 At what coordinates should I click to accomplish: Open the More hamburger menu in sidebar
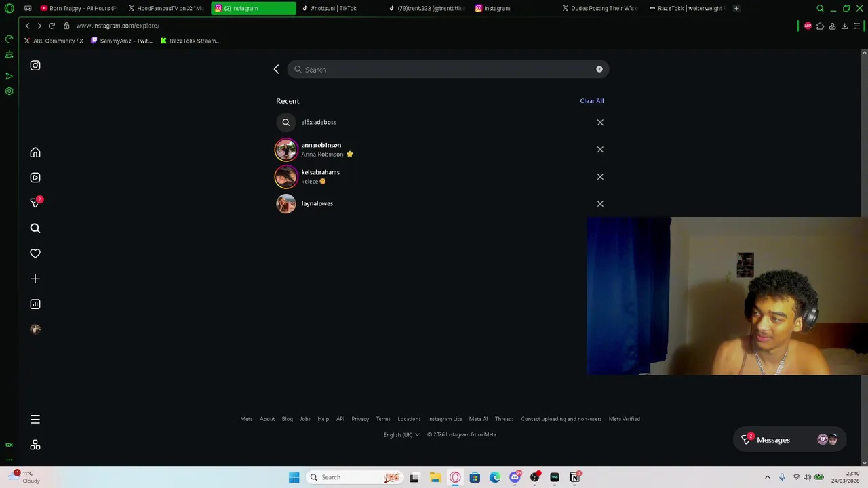35,420
